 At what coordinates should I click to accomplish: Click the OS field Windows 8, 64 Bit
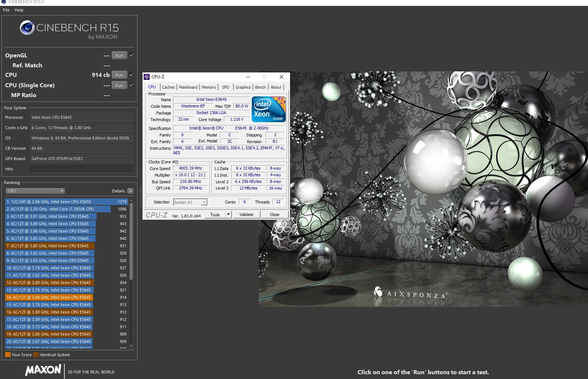(82, 138)
